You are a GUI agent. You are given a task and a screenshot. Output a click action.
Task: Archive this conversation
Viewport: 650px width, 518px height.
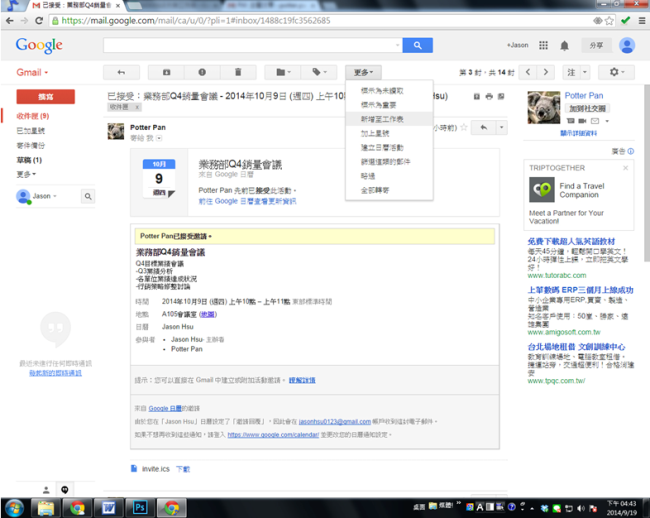point(166,72)
